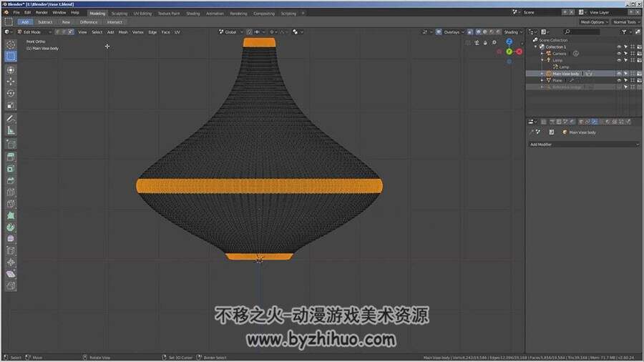Select the Add Cube tool
This screenshot has height=362, width=644.
11,145
